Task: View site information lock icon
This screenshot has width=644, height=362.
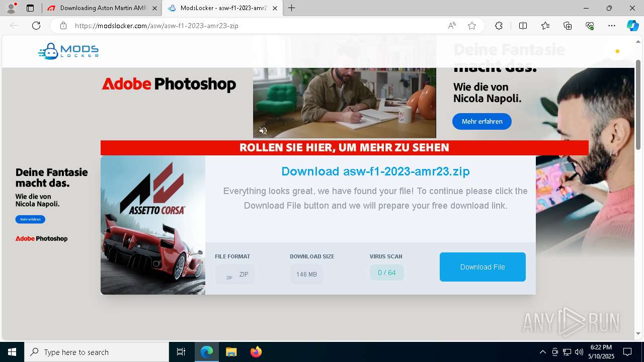Action: (63, 26)
